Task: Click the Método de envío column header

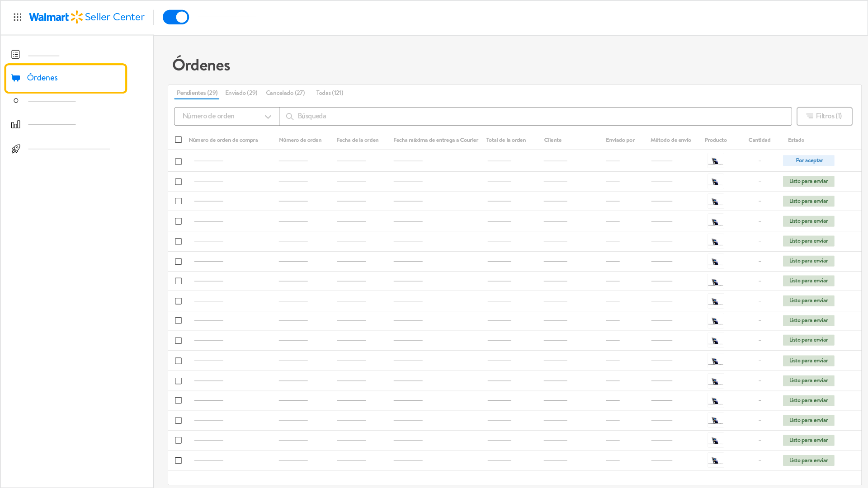Action: click(671, 140)
